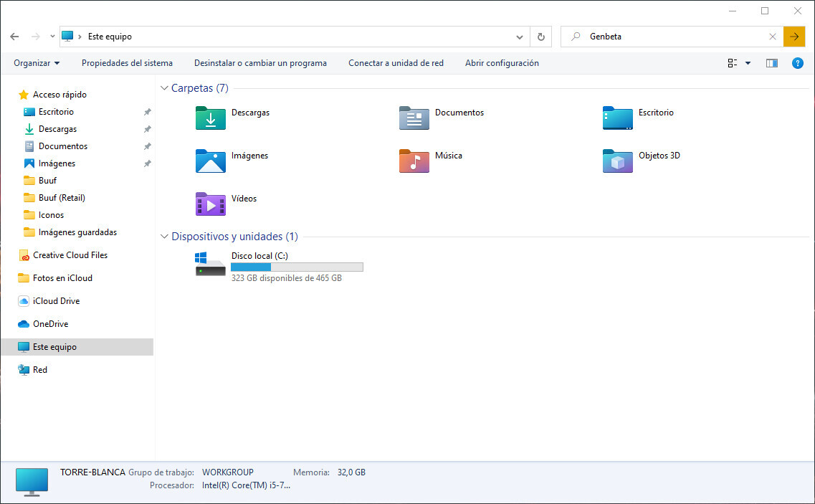
Task: Toggle the preview pane button
Action: tap(771, 63)
